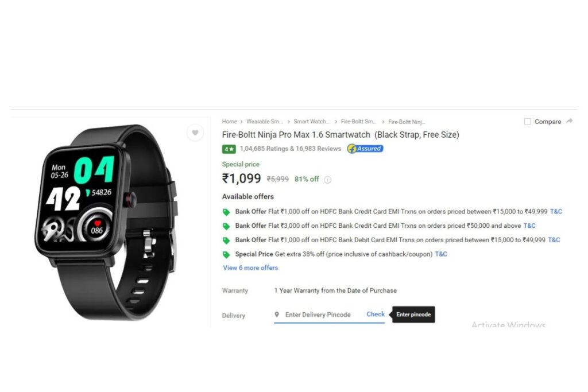Open the Smart Watch... breadcrumb
588x392 pixels.
point(311,122)
